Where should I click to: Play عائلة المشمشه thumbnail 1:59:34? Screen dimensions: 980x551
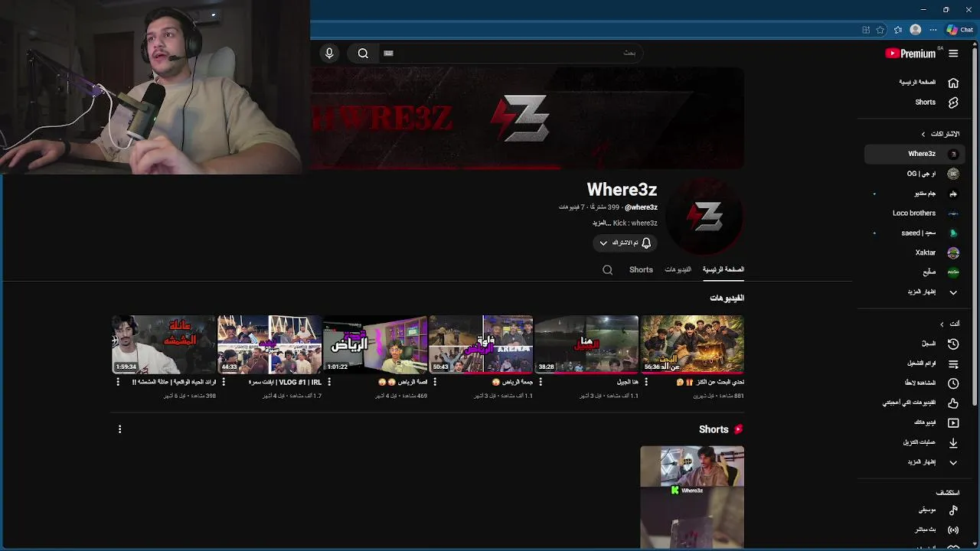(164, 344)
